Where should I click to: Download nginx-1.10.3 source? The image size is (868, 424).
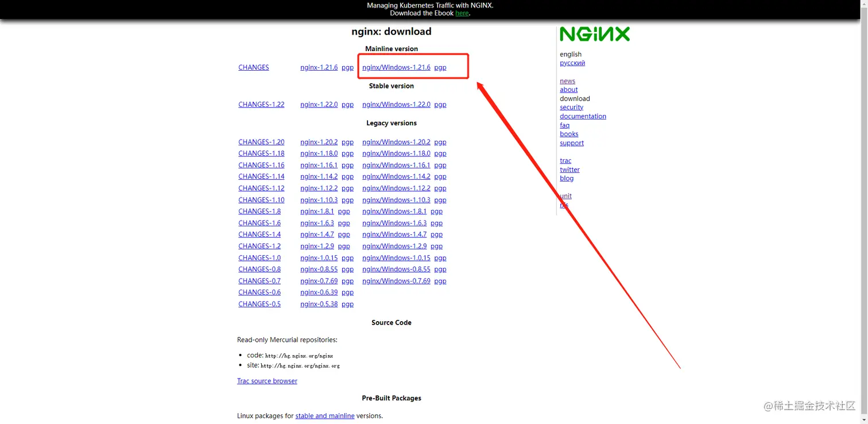[x=319, y=200]
